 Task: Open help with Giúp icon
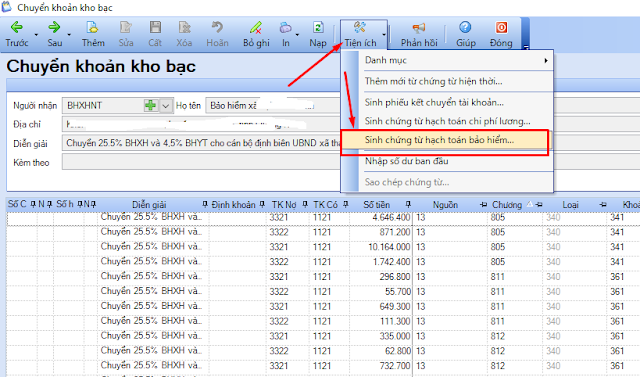point(466,34)
